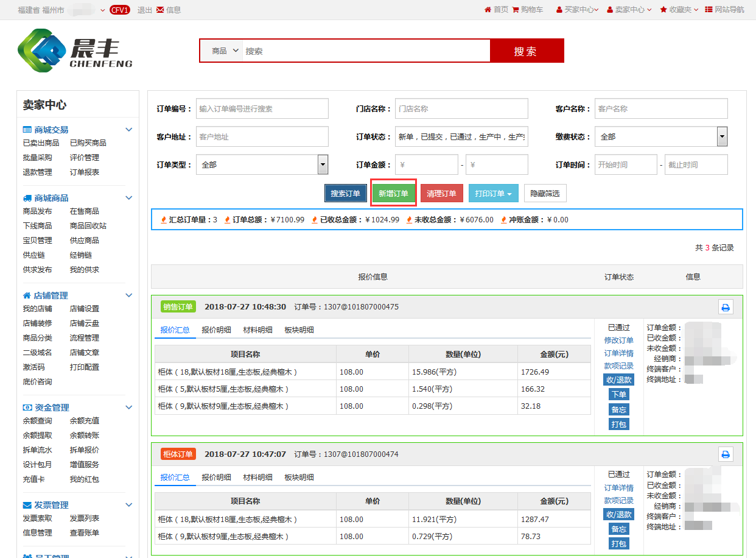Click the red 清理订单 button
Image resolution: width=756 pixels, height=558 pixels.
click(441, 194)
